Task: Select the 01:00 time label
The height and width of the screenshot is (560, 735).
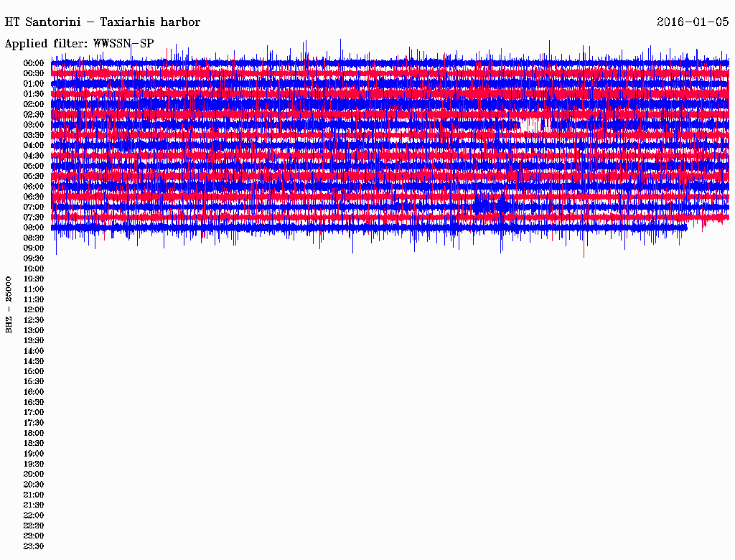Action: (x=34, y=83)
